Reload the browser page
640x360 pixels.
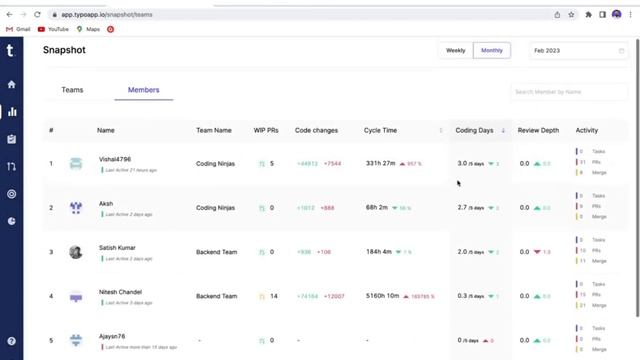point(37,15)
